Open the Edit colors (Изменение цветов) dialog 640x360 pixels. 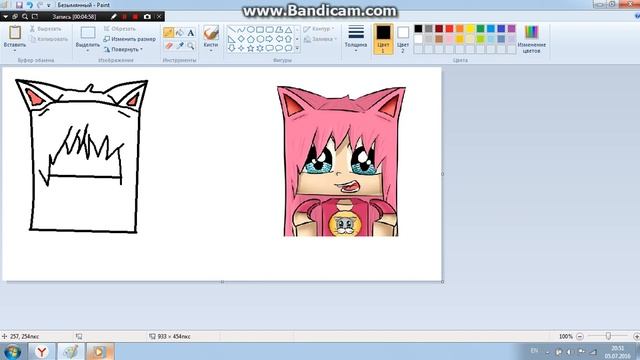click(x=531, y=39)
